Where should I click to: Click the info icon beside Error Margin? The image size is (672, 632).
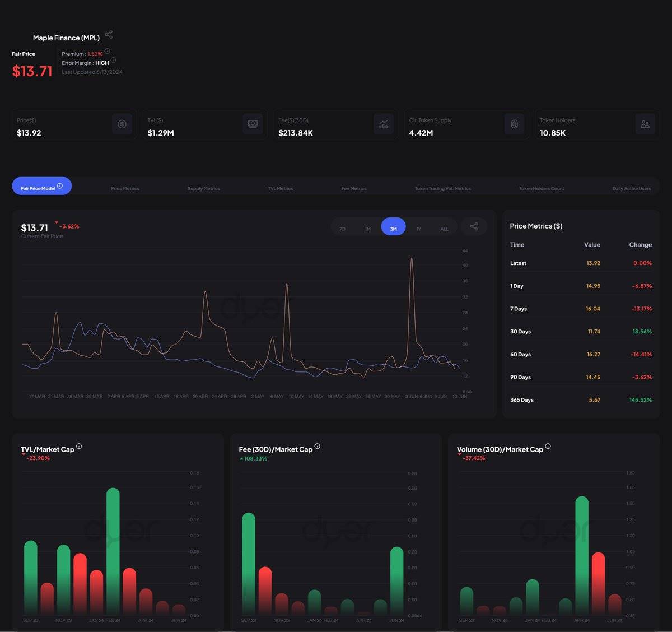pyautogui.click(x=113, y=60)
